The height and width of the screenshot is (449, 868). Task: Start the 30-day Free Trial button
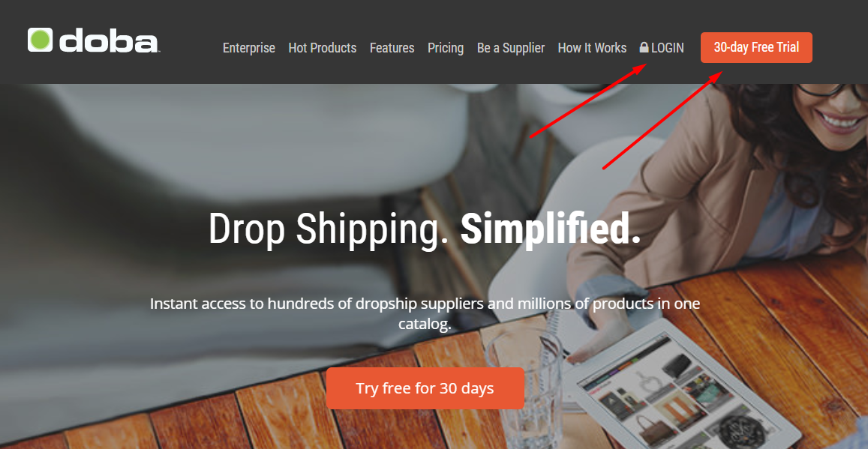[x=756, y=47]
